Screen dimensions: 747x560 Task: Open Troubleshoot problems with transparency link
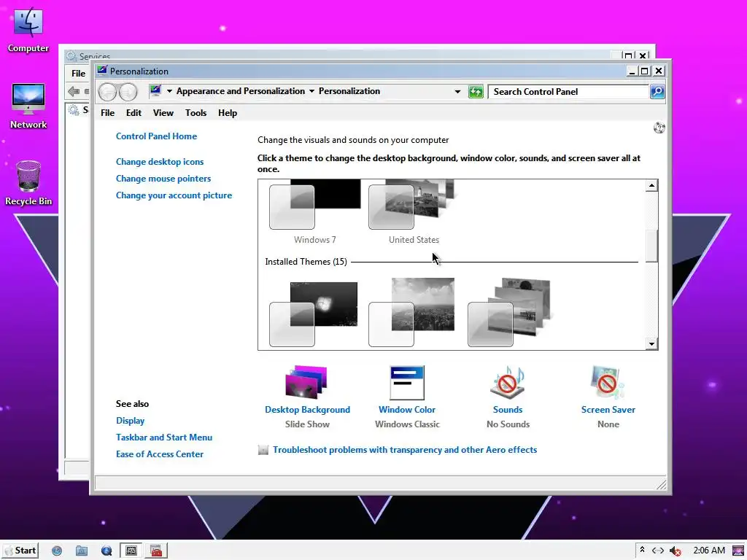(405, 449)
